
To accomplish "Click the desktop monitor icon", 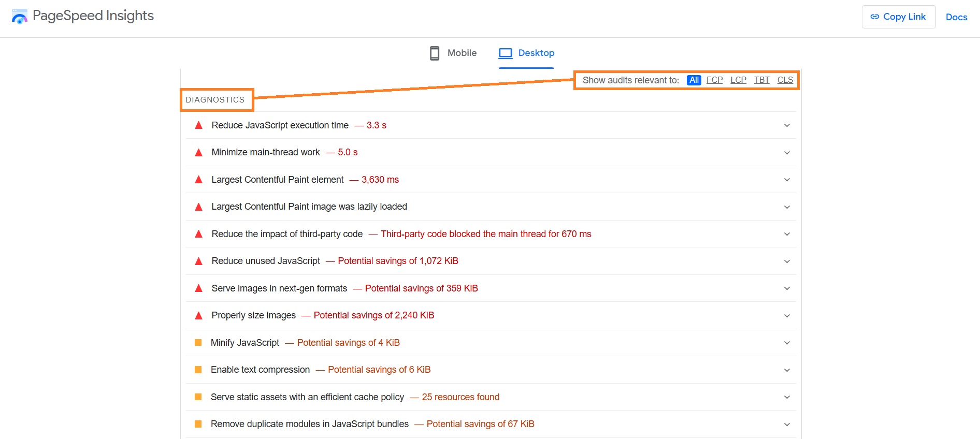I will 506,53.
